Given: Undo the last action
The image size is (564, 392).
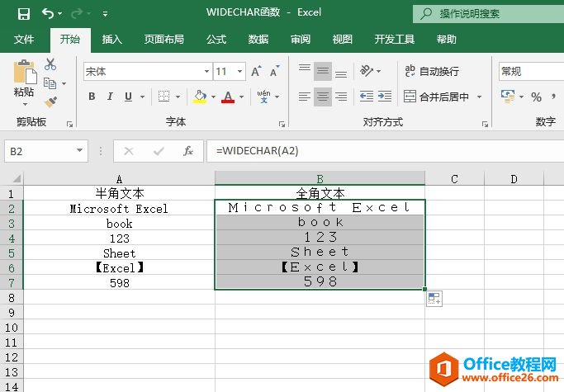Looking at the screenshot, I should [48, 14].
